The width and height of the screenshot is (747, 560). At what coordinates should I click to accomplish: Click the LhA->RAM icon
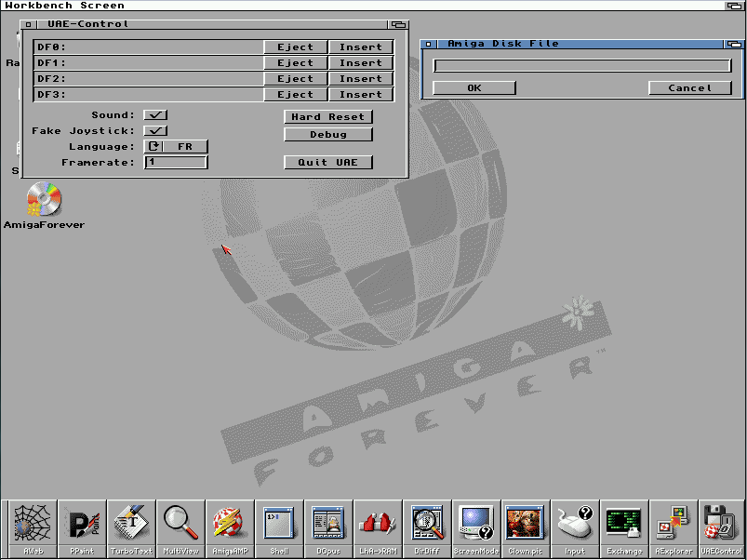point(379,528)
